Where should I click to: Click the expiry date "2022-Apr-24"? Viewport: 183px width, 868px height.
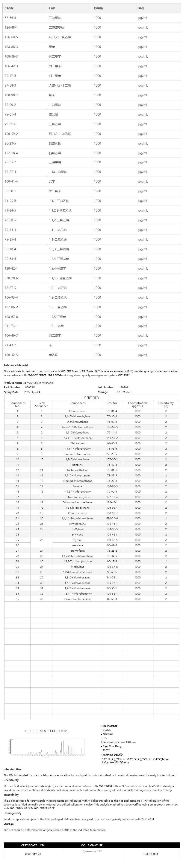click(32, 392)
